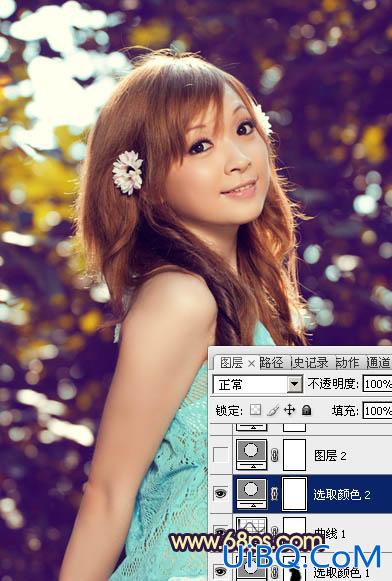
Task: Switch to the 路径 tab
Action: tap(272, 363)
